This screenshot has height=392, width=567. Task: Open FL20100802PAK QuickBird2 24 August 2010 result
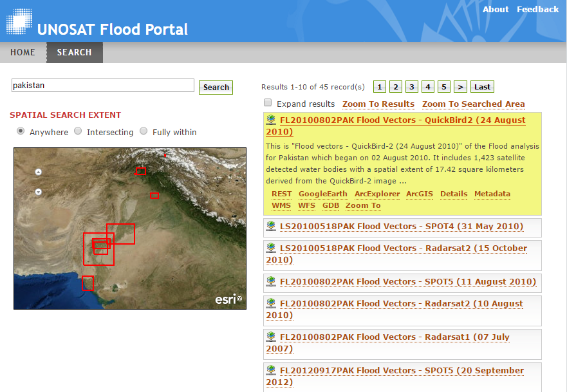396,126
